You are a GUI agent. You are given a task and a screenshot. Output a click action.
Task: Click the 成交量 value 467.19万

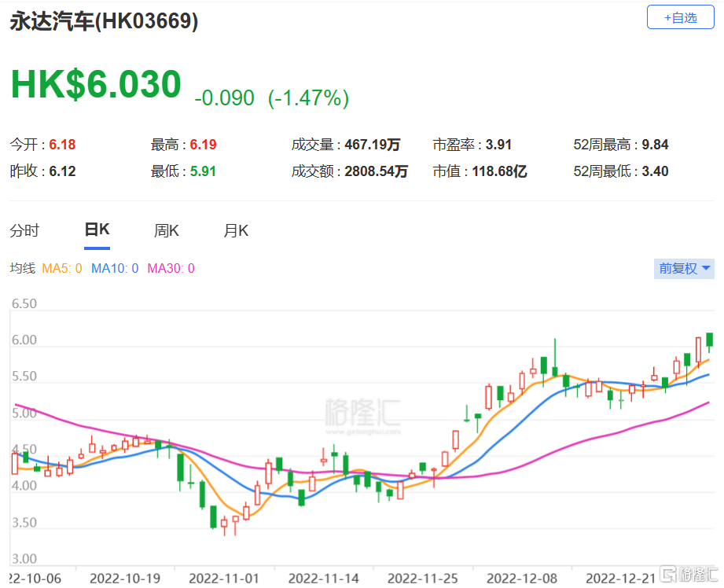[x=372, y=145]
